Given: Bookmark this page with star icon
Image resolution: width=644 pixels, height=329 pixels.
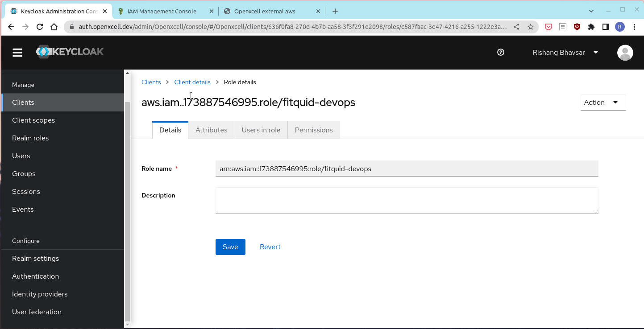Looking at the screenshot, I should [531, 27].
